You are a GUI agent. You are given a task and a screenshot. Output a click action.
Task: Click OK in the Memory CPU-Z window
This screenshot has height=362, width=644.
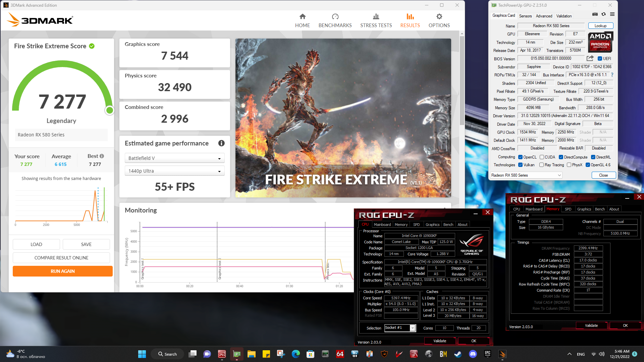(625, 325)
